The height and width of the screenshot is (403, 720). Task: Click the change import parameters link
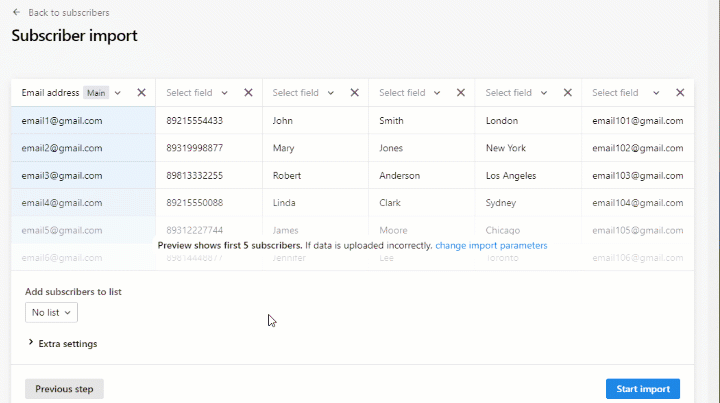click(x=491, y=245)
